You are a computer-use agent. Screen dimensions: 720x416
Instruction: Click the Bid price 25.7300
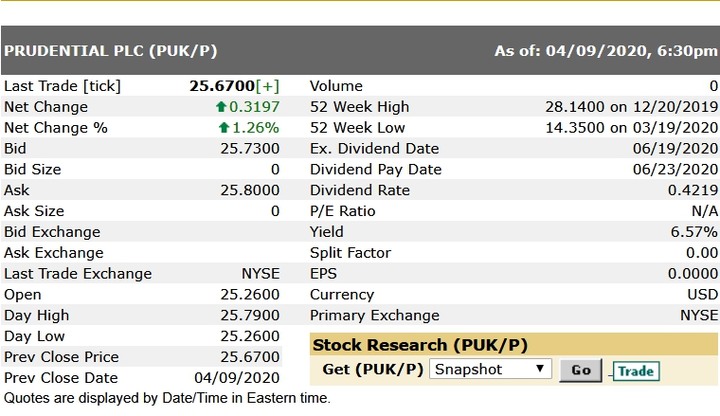point(250,149)
